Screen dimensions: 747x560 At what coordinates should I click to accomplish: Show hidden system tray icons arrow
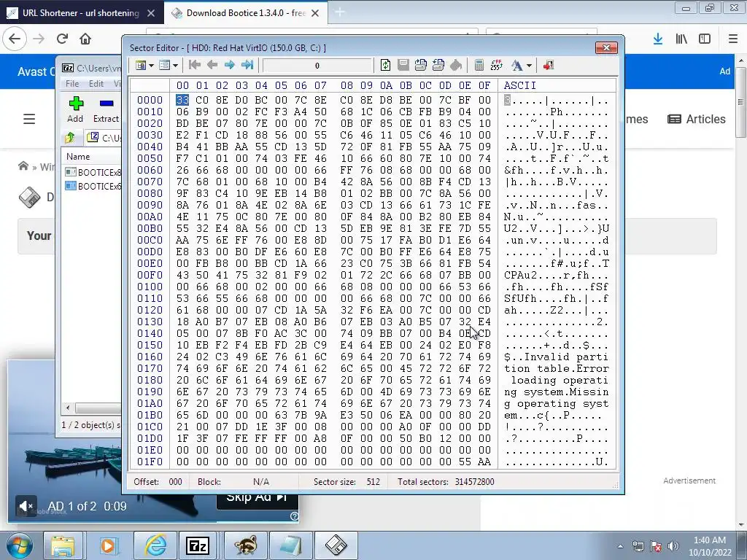click(x=620, y=546)
